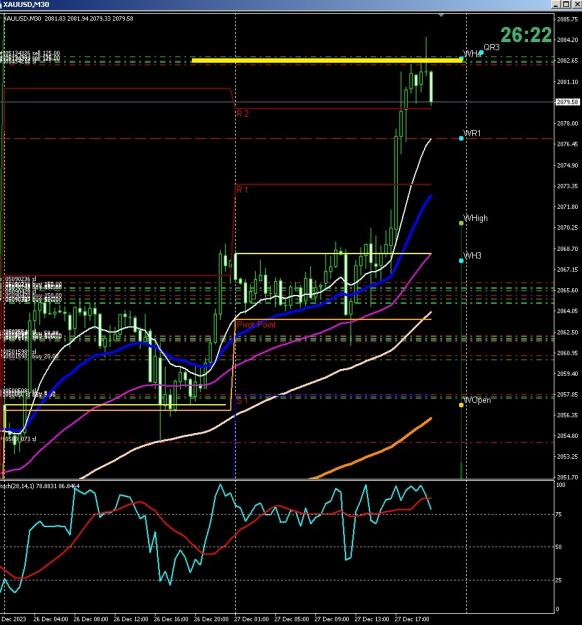Select the thick yellow horizontal line
The width and height of the screenshot is (582, 625).
click(x=327, y=61)
